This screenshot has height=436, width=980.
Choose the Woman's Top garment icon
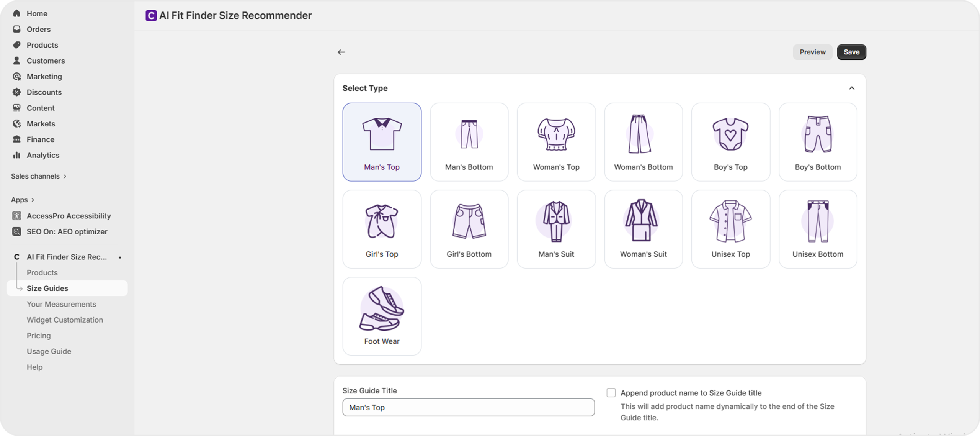(x=556, y=134)
